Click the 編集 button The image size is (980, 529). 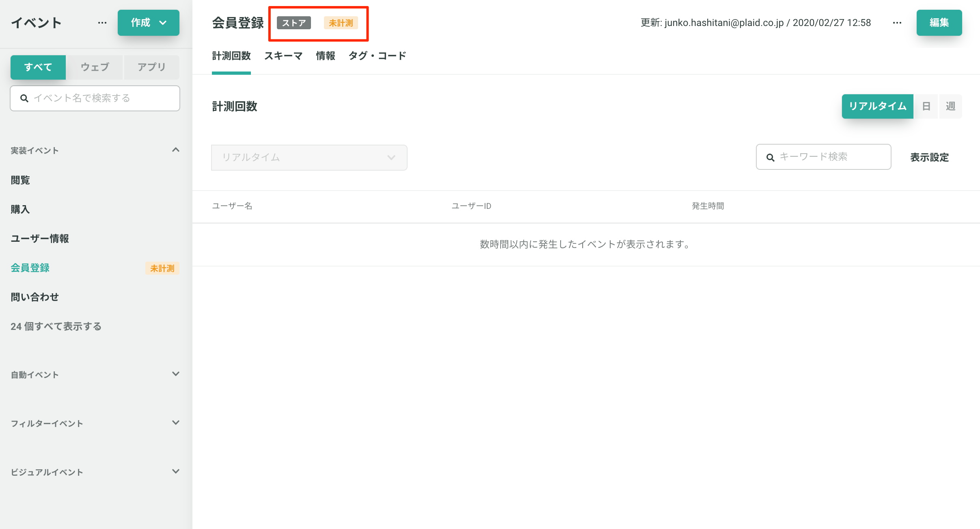coord(939,23)
